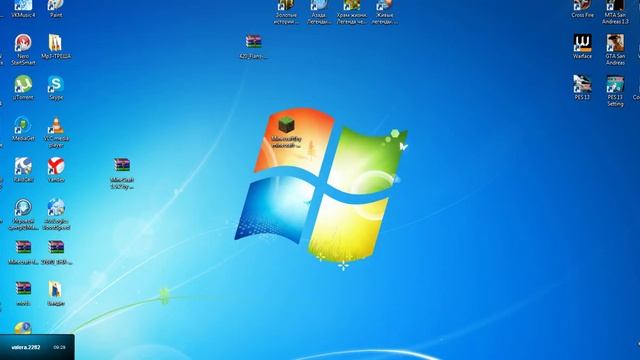Select WinRAR archive directly above the world archive
Viewport: 640px width, 360px height.
click(23, 252)
